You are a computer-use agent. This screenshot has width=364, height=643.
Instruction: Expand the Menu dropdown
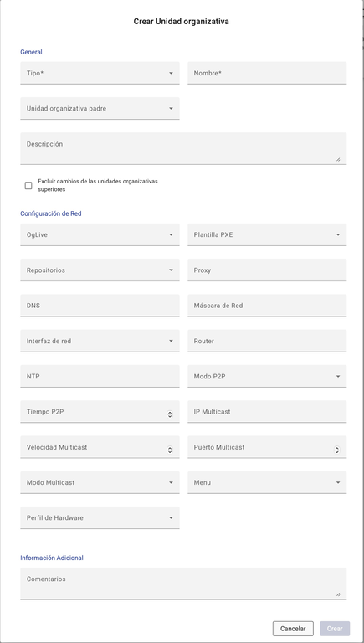[x=267, y=482]
